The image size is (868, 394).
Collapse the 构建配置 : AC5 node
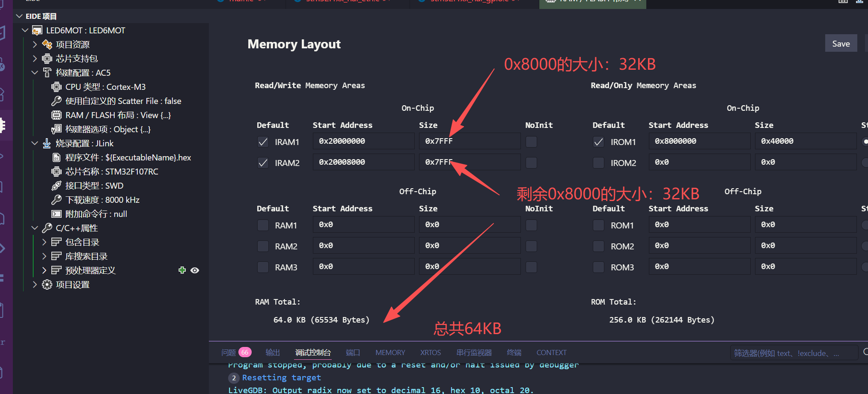point(35,73)
